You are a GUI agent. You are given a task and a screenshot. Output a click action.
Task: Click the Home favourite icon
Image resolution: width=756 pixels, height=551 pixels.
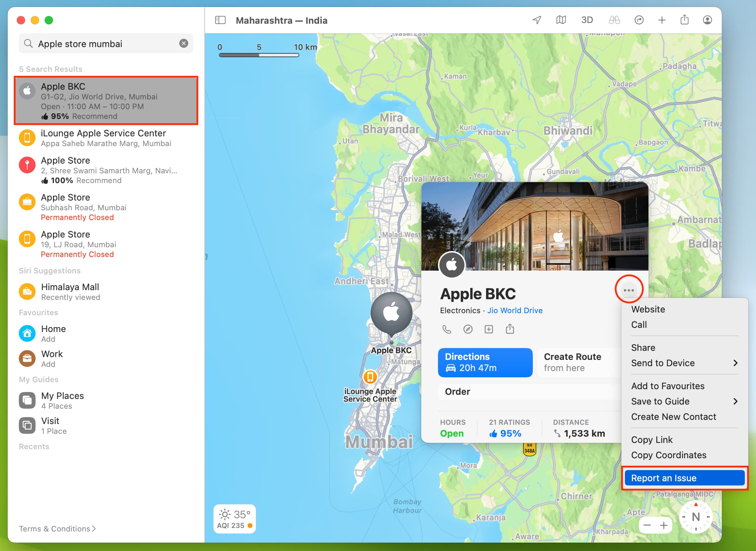(x=27, y=333)
